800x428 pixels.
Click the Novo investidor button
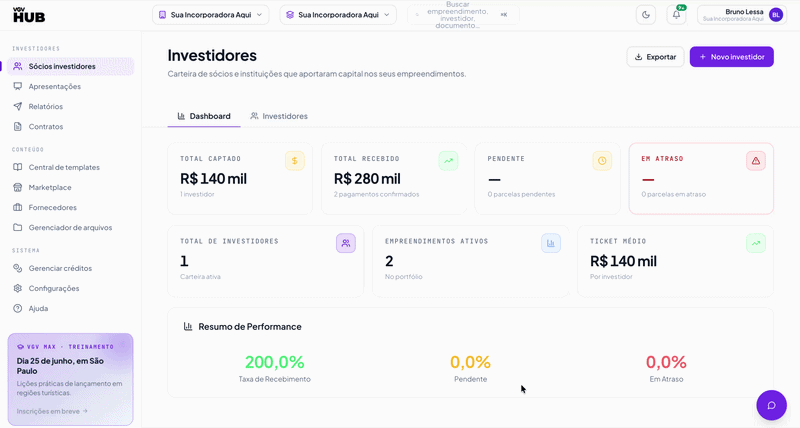tap(732, 57)
